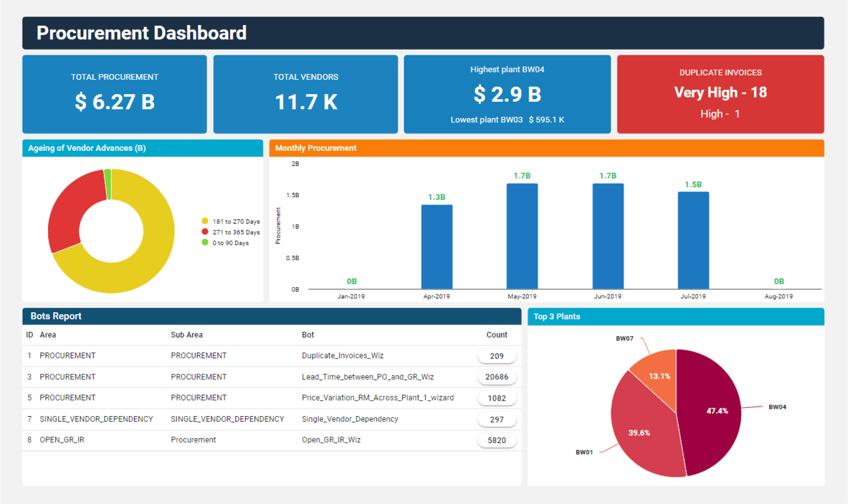The image size is (848, 504).
Task: Click the Bots Report panel header
Action: (x=272, y=316)
